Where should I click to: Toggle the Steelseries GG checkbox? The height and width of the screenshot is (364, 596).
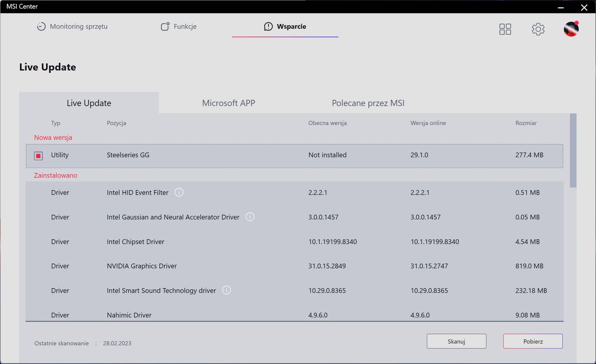tap(39, 155)
